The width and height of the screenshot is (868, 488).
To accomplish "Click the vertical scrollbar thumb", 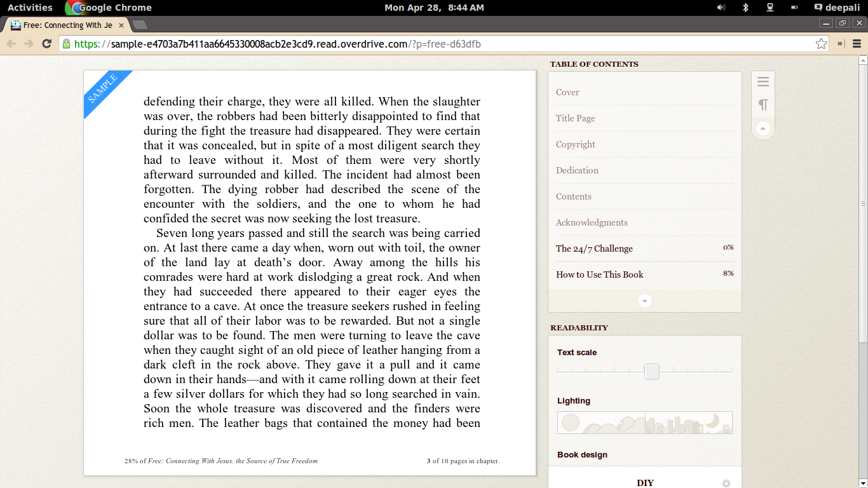I will (x=863, y=203).
